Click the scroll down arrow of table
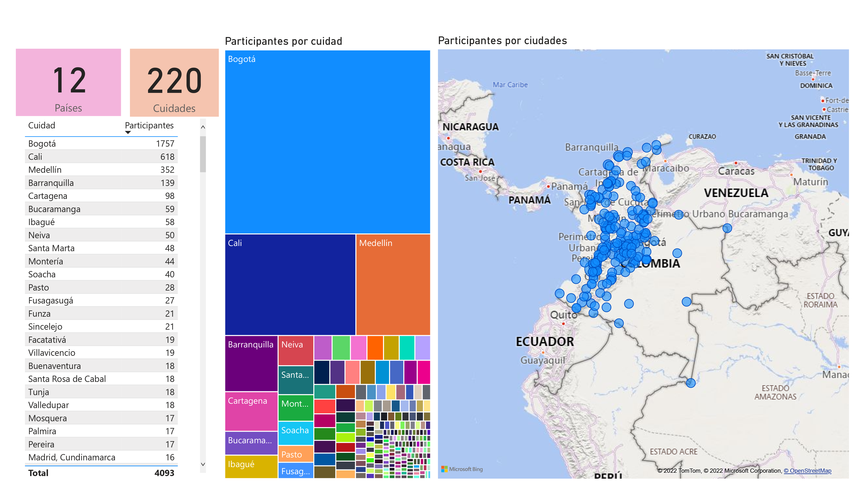 [203, 464]
